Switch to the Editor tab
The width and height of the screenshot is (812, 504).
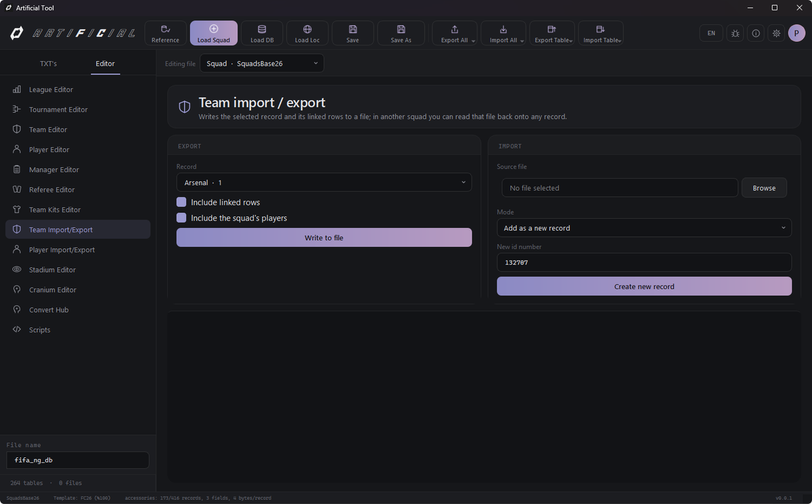pos(105,64)
